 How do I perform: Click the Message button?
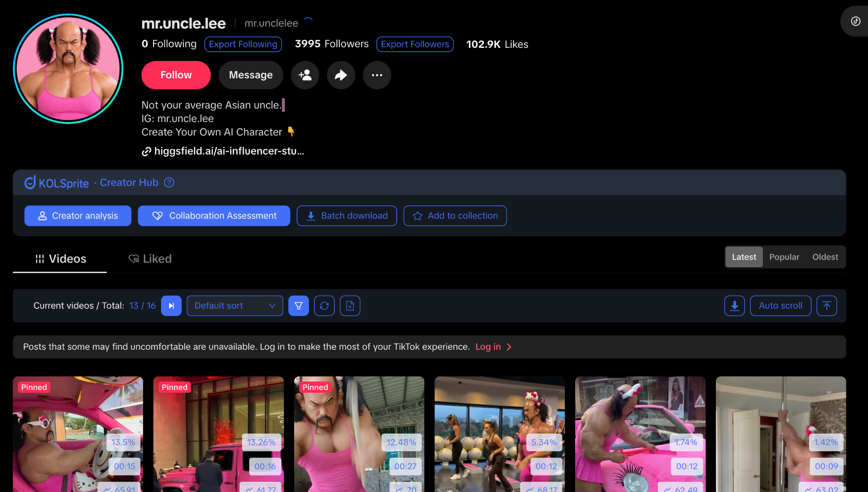tap(250, 75)
